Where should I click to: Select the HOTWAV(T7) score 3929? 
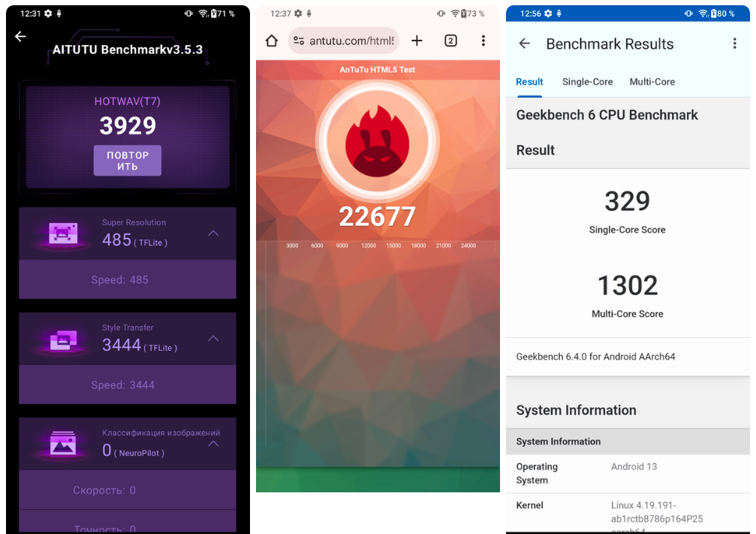(x=128, y=126)
